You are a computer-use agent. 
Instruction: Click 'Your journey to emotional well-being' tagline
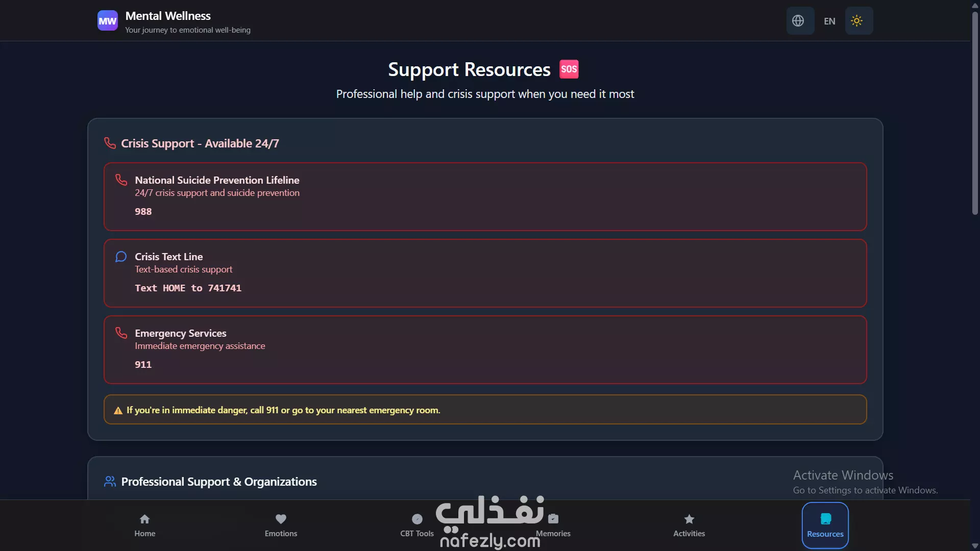tap(188, 30)
